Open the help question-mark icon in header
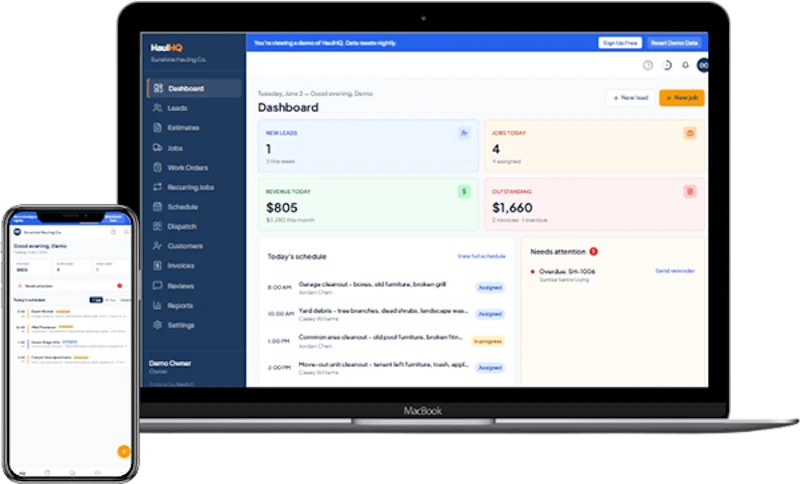The width and height of the screenshot is (800, 484). coord(648,65)
